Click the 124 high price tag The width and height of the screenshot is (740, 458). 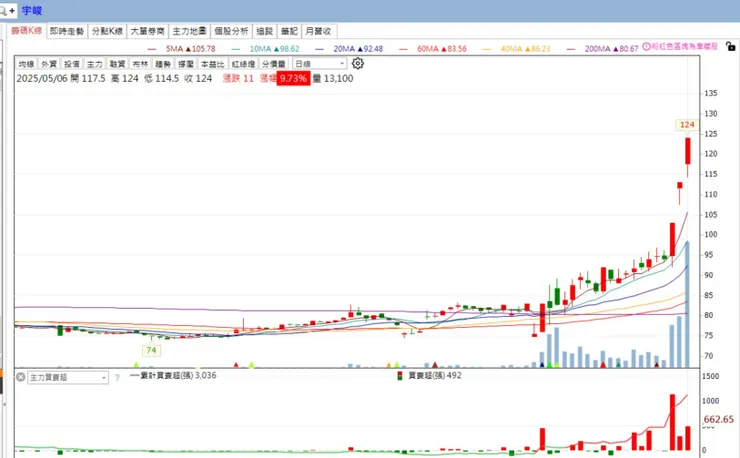[x=687, y=125]
